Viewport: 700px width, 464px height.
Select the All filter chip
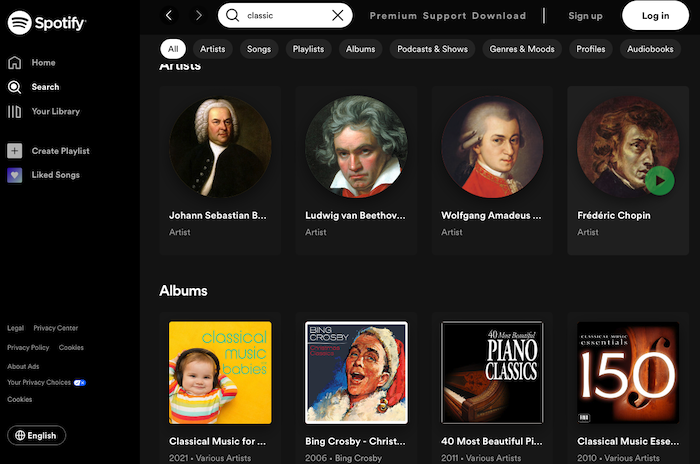pos(173,49)
